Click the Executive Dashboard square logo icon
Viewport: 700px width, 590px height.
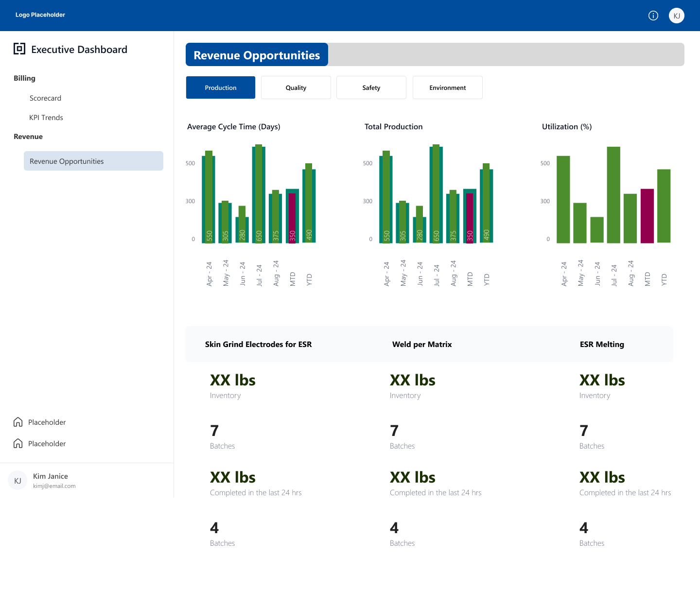click(19, 49)
